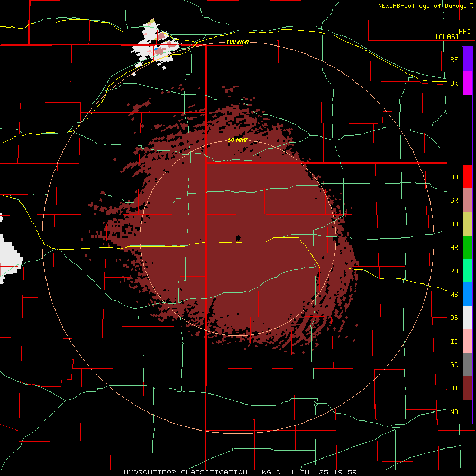Viewport: 476px width, 476px height.
Task: Click the HHC product label
Action: (465, 32)
